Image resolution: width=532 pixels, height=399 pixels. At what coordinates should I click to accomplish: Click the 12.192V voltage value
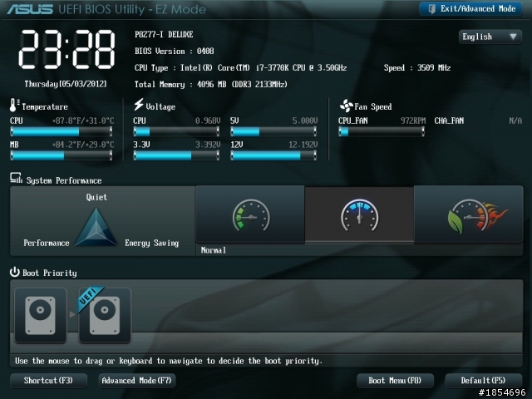(x=303, y=145)
